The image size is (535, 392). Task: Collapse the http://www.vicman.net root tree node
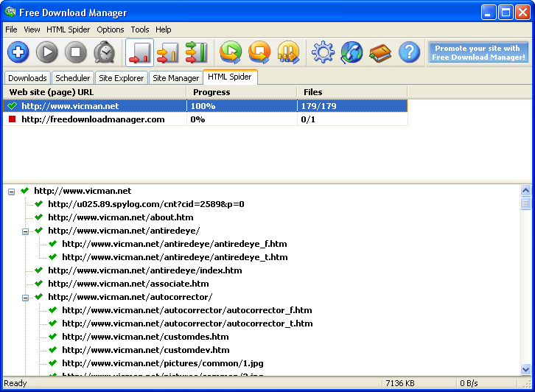tap(11, 192)
